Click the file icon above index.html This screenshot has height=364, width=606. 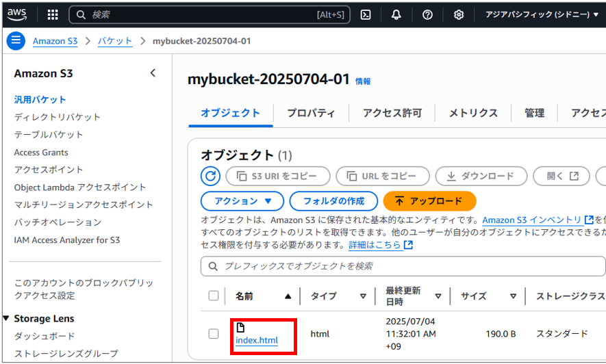pyautogui.click(x=240, y=327)
